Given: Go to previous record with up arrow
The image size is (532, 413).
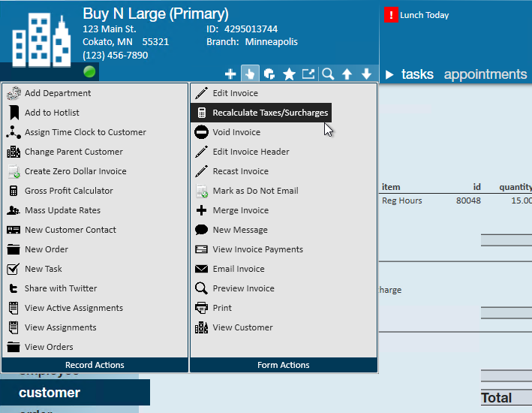Looking at the screenshot, I should (347, 74).
